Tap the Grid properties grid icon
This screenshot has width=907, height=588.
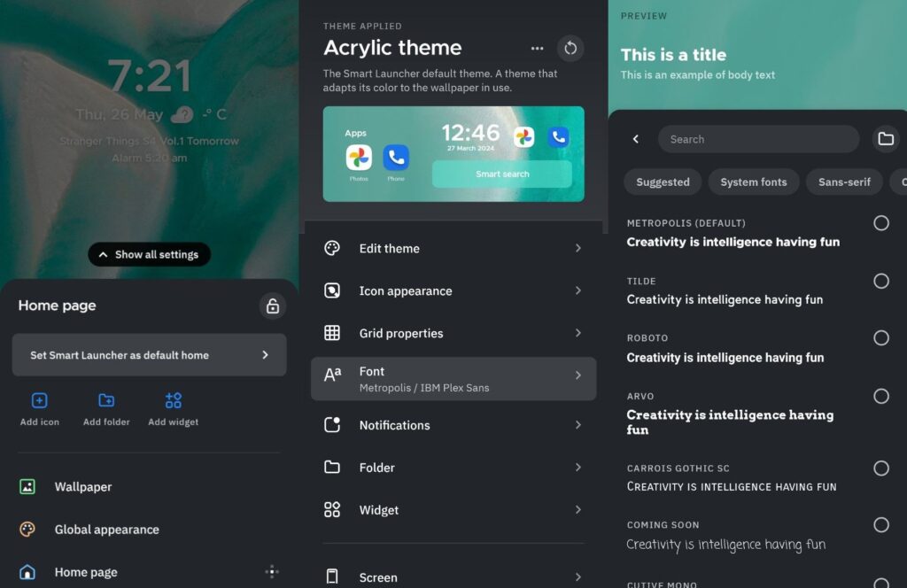(x=332, y=333)
